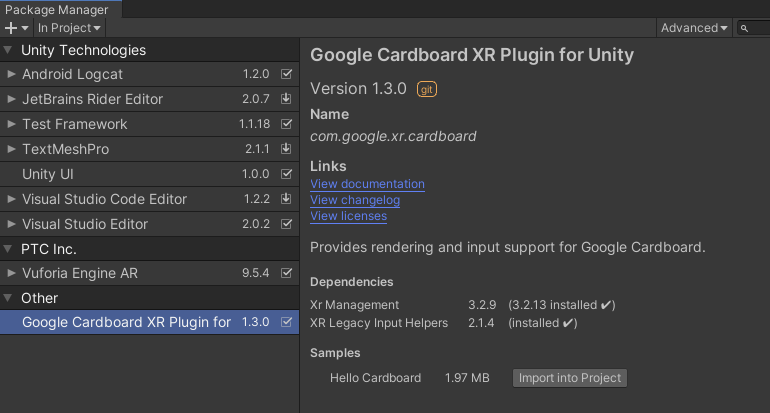Click XR Legacy Input Helpers dependency

coord(379,323)
